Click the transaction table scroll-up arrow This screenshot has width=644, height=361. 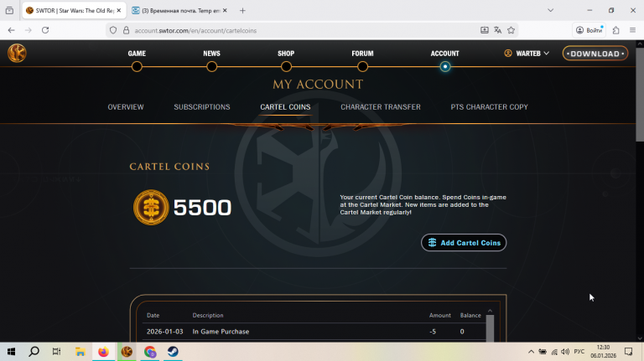[490, 311]
